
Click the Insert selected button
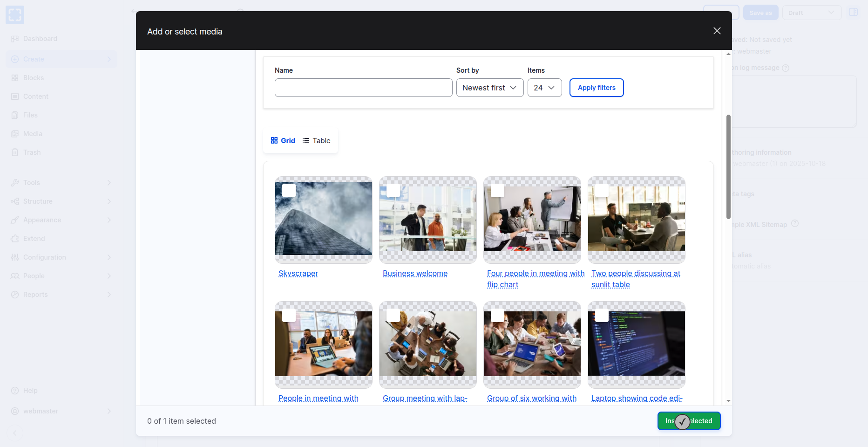(689, 421)
